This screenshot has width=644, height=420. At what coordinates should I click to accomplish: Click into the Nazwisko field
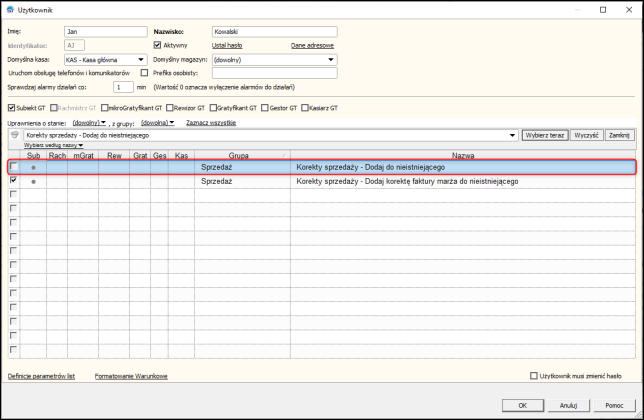(274, 32)
